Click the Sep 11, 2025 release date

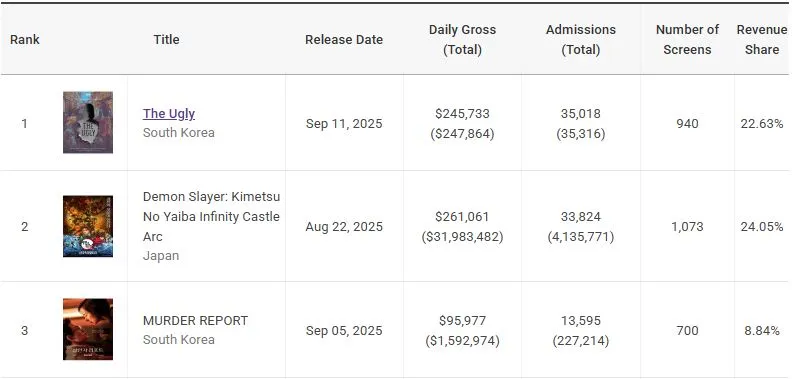pyautogui.click(x=344, y=124)
